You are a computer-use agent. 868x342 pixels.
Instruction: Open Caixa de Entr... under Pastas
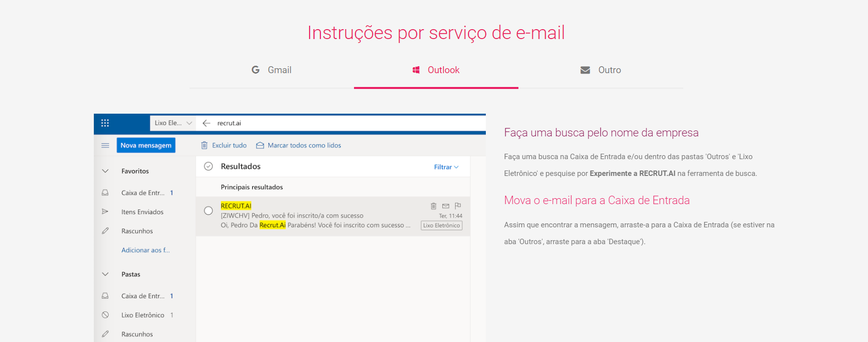tap(143, 296)
